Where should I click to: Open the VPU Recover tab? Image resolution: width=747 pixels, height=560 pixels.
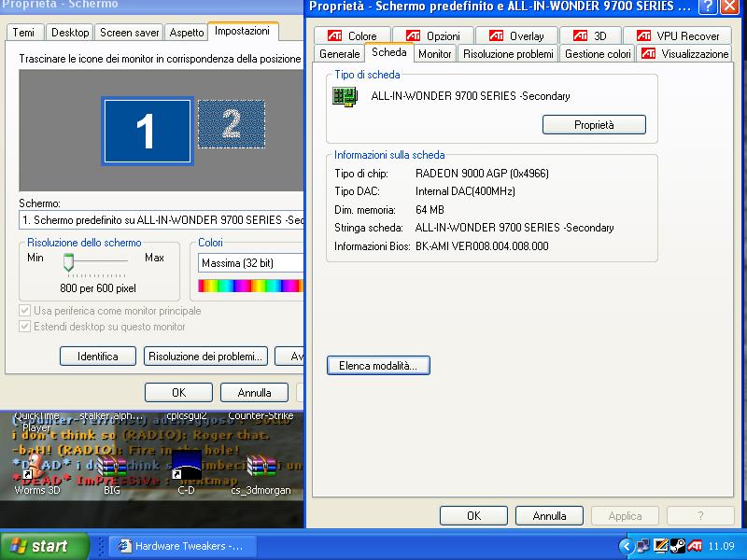[x=678, y=35]
